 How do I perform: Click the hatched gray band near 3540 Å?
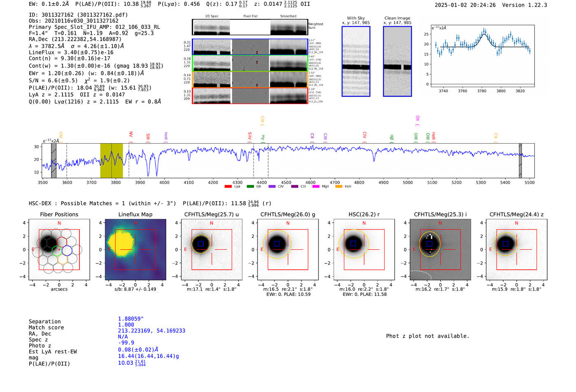click(x=53, y=160)
